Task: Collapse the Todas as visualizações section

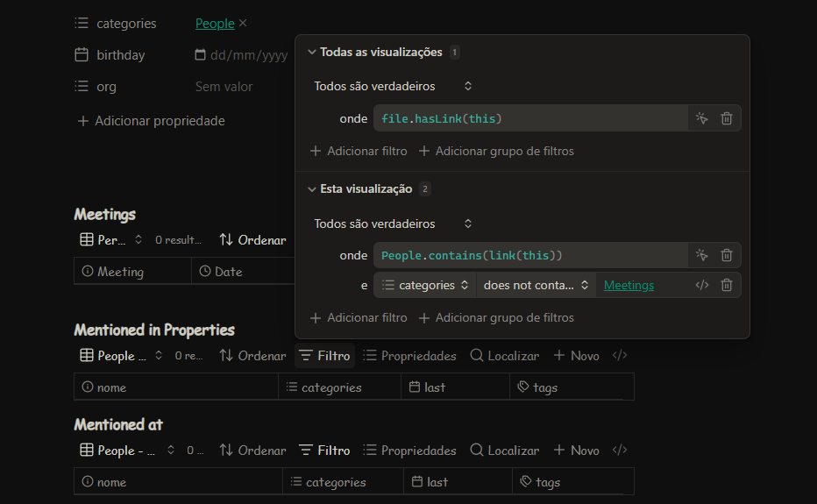Action: 311,53
